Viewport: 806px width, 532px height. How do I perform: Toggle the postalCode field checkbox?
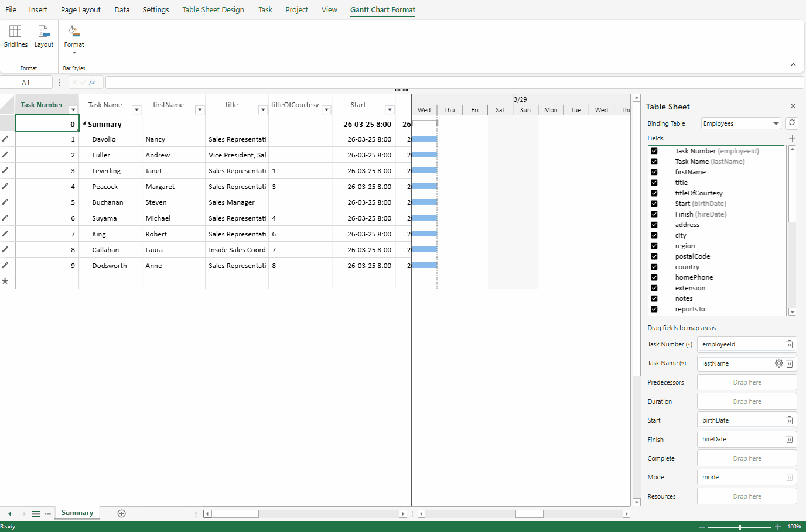coord(654,256)
